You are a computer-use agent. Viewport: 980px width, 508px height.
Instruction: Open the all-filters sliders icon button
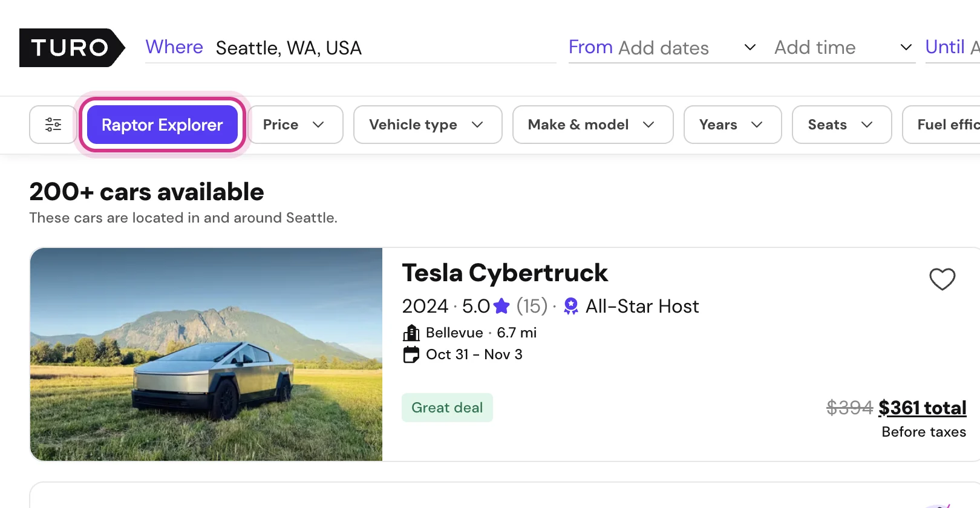point(53,125)
